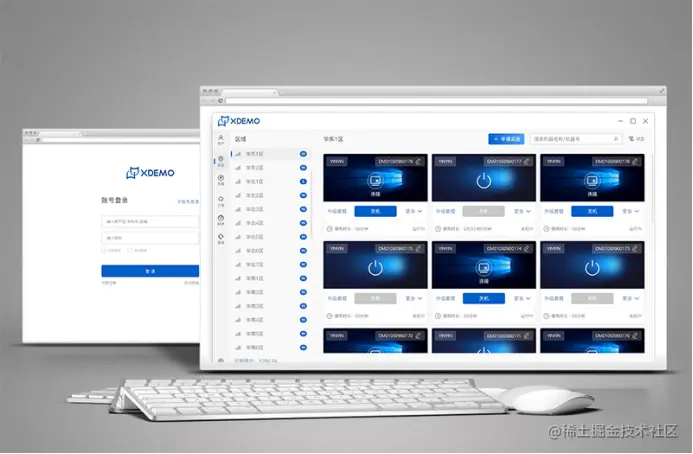Shut down desktop ending 176 with 关机
This screenshot has width=693, height=454.
(592, 211)
